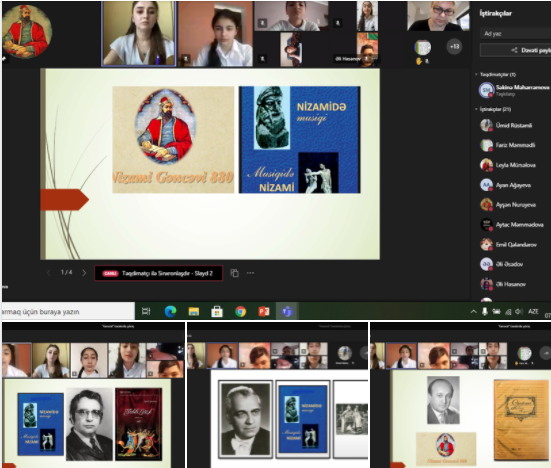Click Əli Əsədov's ƏƏ initials avatar
This screenshot has height=468, width=551.
point(486,264)
